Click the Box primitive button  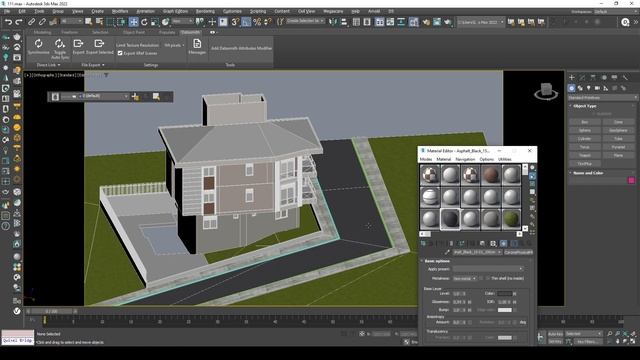584,122
